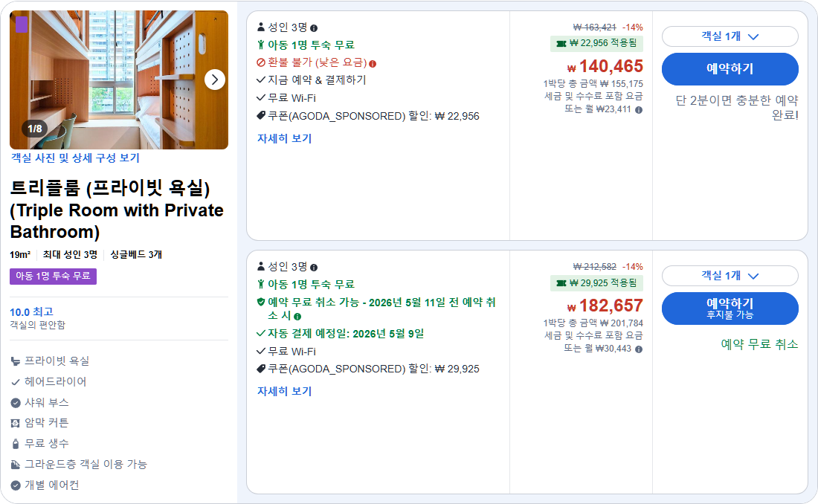The height and width of the screenshot is (504, 818).
Task: Expand the next photo arrow on room thumbnail
Action: click(x=213, y=80)
